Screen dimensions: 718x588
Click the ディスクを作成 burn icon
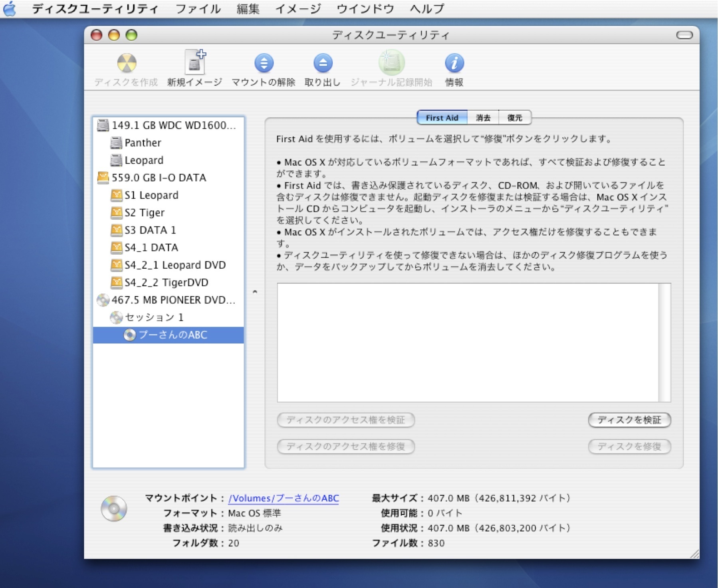126,63
